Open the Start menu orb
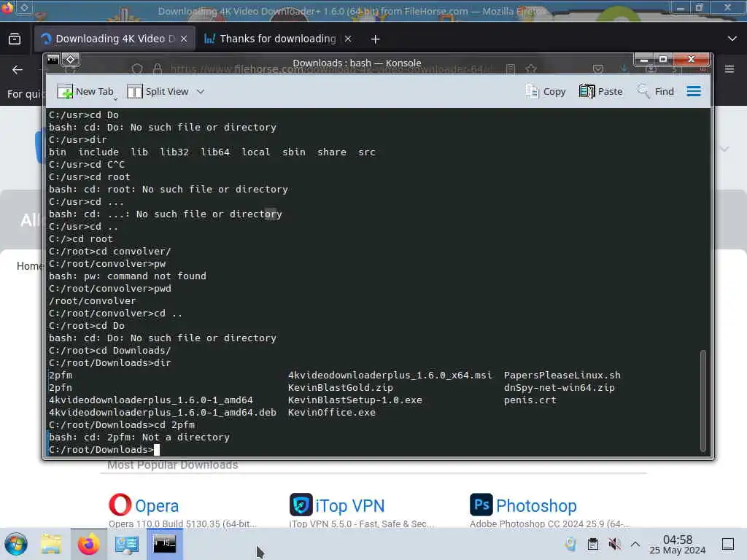 tap(16, 544)
